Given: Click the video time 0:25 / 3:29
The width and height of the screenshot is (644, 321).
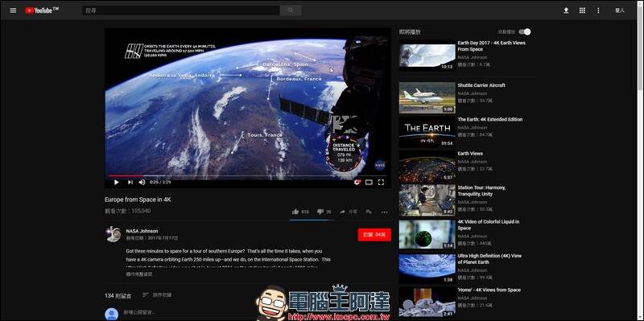Looking at the screenshot, I should coord(160,183).
